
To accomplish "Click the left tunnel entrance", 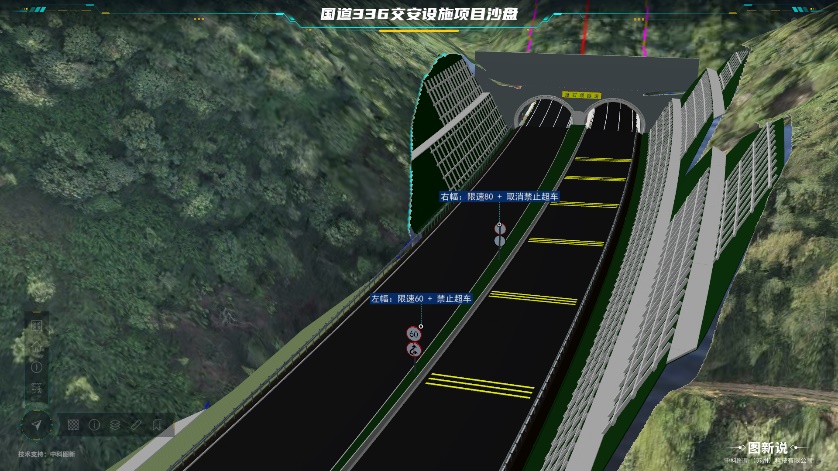I will coord(542,112).
